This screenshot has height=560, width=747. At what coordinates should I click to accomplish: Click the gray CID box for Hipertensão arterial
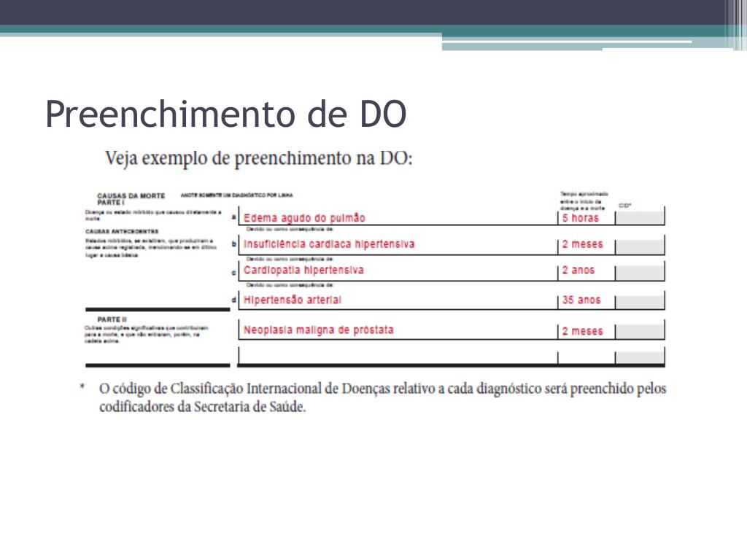pos(640,303)
